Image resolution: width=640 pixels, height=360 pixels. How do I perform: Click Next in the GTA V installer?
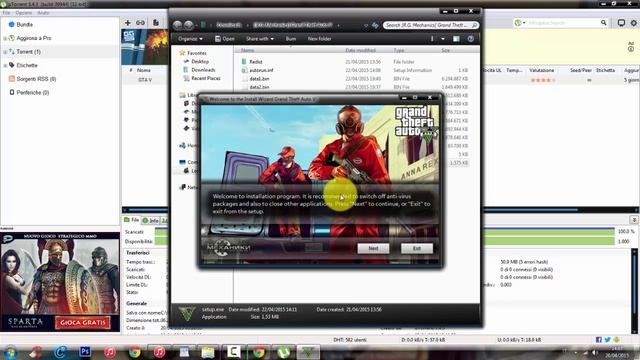(373, 248)
